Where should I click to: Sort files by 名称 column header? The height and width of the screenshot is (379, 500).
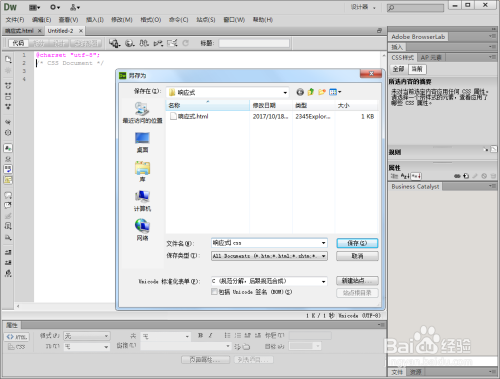208,105
